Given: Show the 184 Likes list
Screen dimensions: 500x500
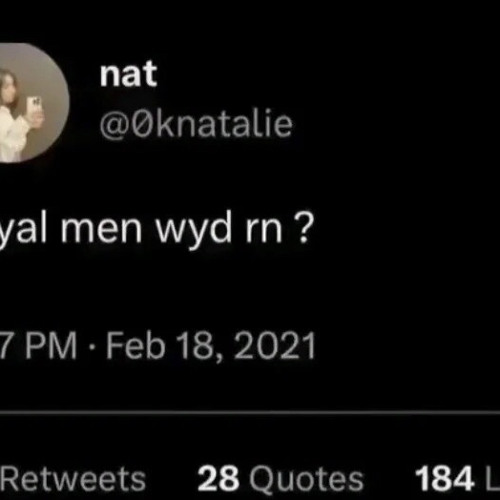Looking at the screenshot, I should point(457,479).
